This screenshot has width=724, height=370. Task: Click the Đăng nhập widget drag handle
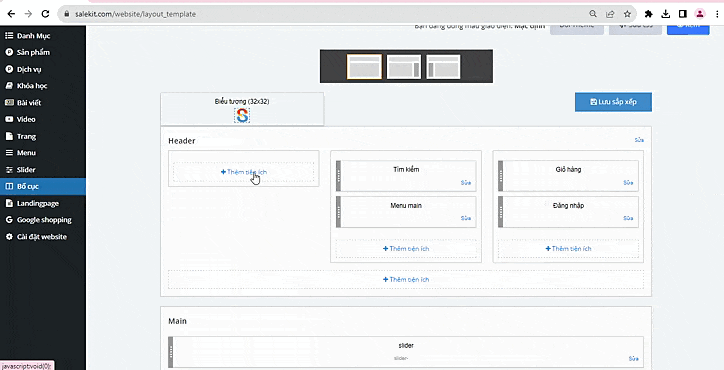coord(501,212)
